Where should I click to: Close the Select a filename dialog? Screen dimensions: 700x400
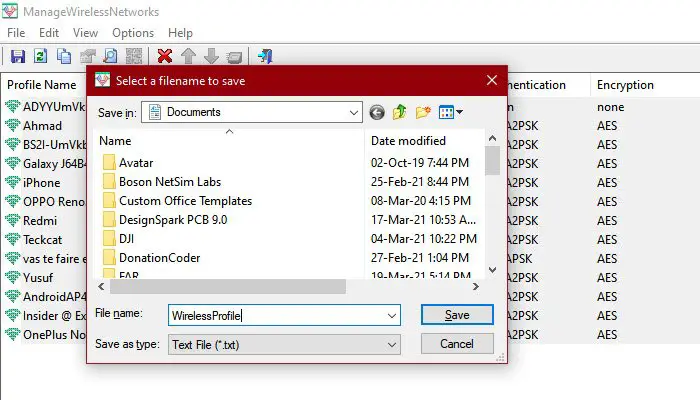coord(492,80)
